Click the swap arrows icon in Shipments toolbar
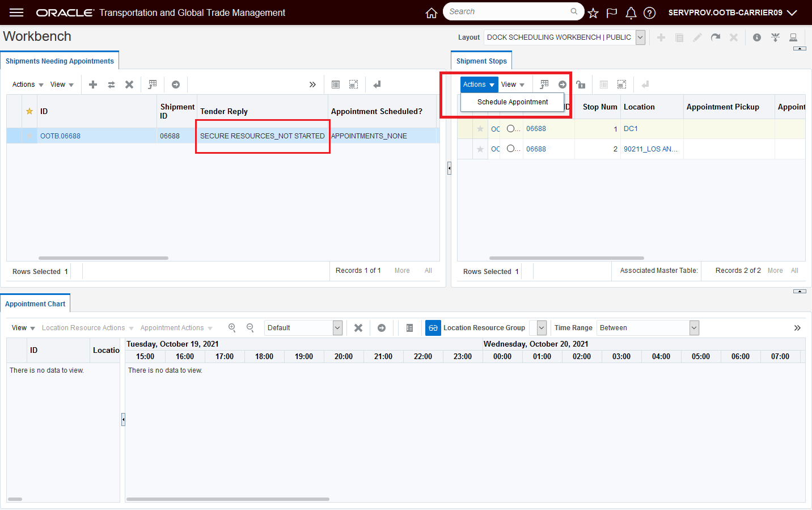The height and width of the screenshot is (510, 812). point(111,85)
